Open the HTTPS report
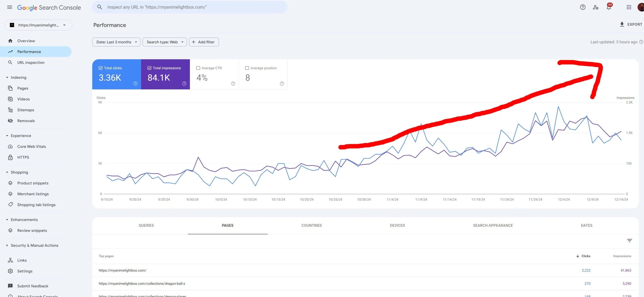644x297 pixels. click(23, 157)
